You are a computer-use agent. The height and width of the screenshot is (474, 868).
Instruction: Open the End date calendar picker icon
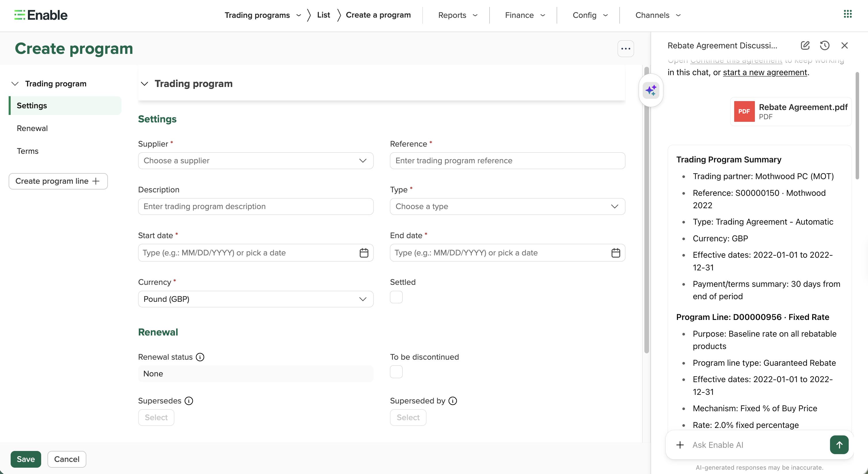[x=616, y=253]
